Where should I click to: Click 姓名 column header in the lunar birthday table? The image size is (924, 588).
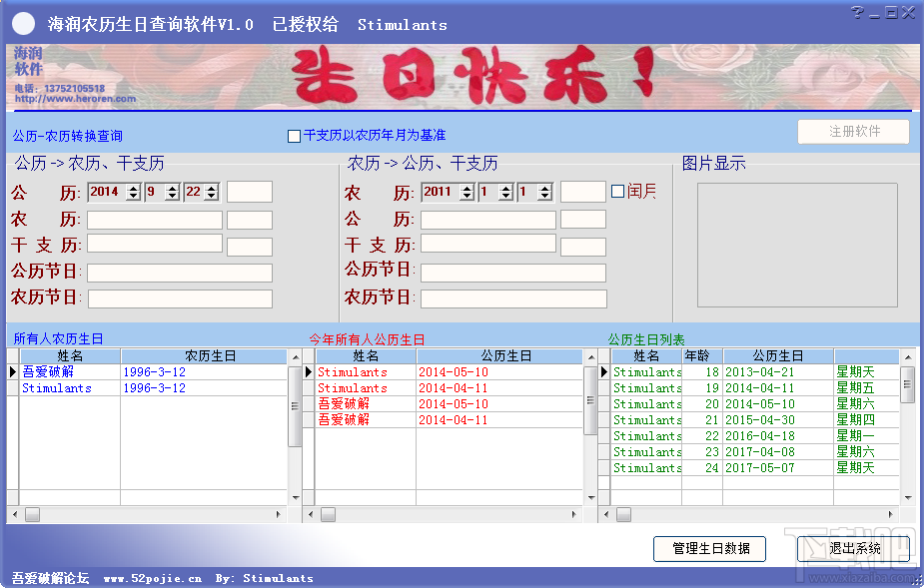click(x=70, y=355)
